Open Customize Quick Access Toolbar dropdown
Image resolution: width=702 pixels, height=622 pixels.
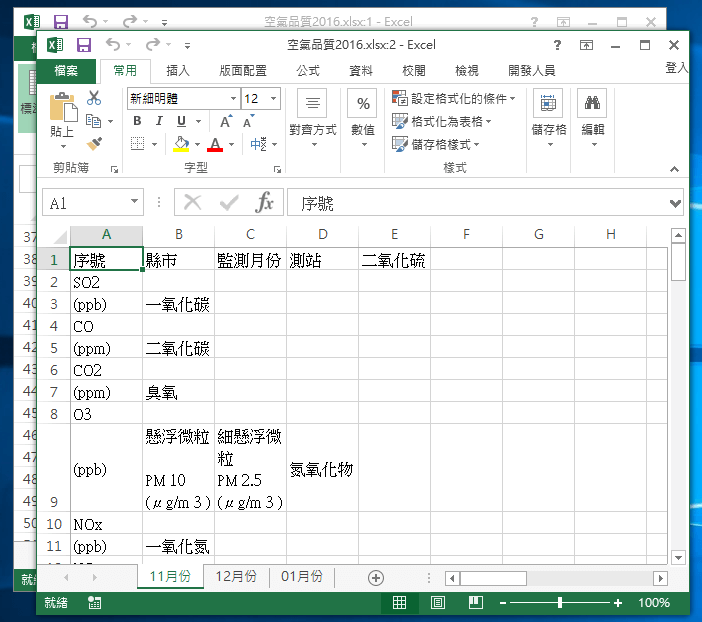pyautogui.click(x=187, y=45)
